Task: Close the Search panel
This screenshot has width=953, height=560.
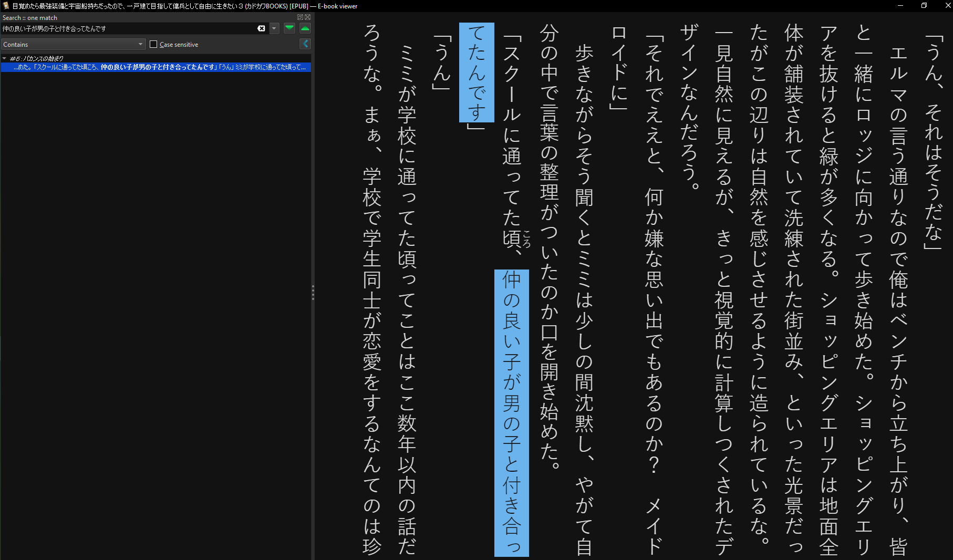Action: coord(308,17)
